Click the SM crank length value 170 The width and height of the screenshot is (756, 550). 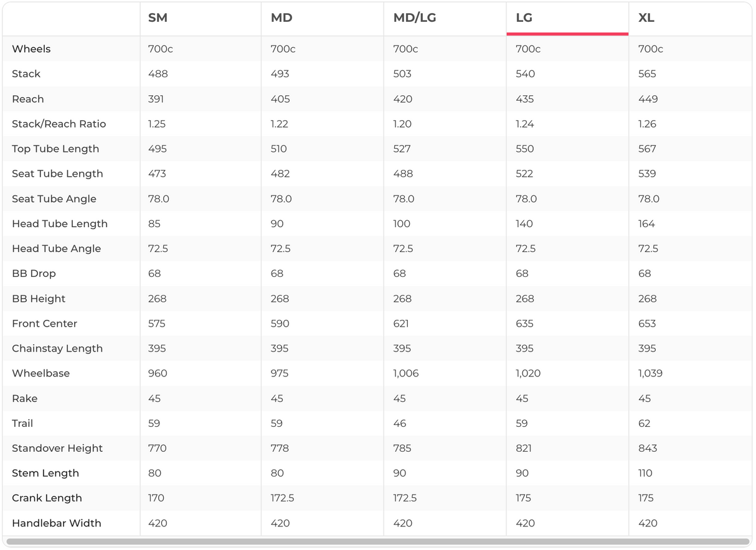pos(156,498)
